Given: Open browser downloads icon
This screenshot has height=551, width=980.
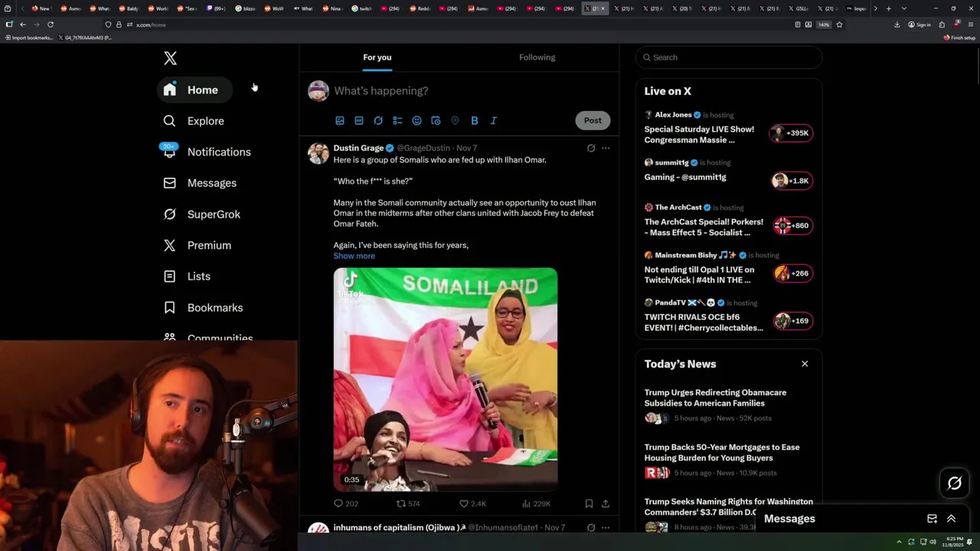Looking at the screenshot, I should coord(897,24).
